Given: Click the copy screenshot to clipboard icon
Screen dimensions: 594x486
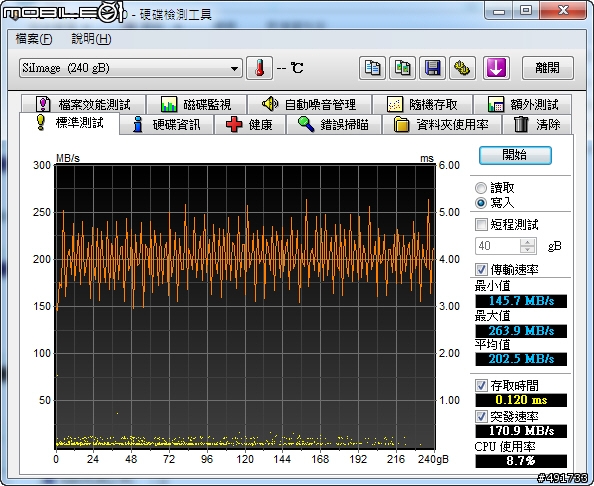Looking at the screenshot, I should [x=402, y=68].
